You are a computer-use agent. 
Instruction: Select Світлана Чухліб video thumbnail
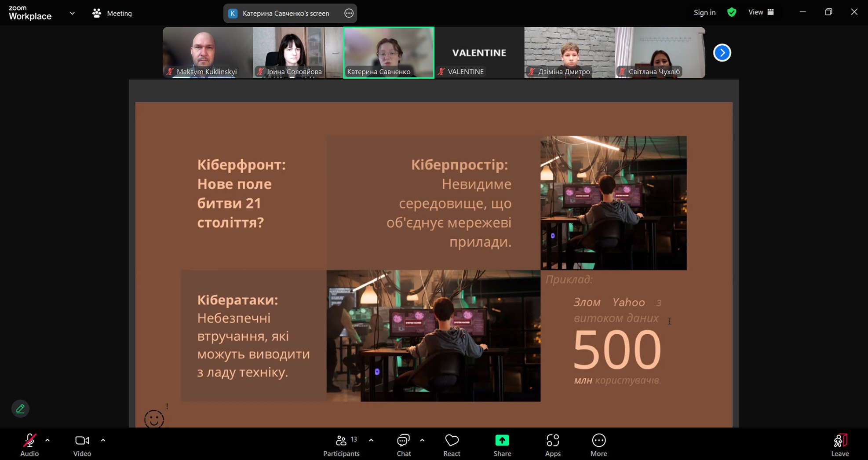(660, 53)
